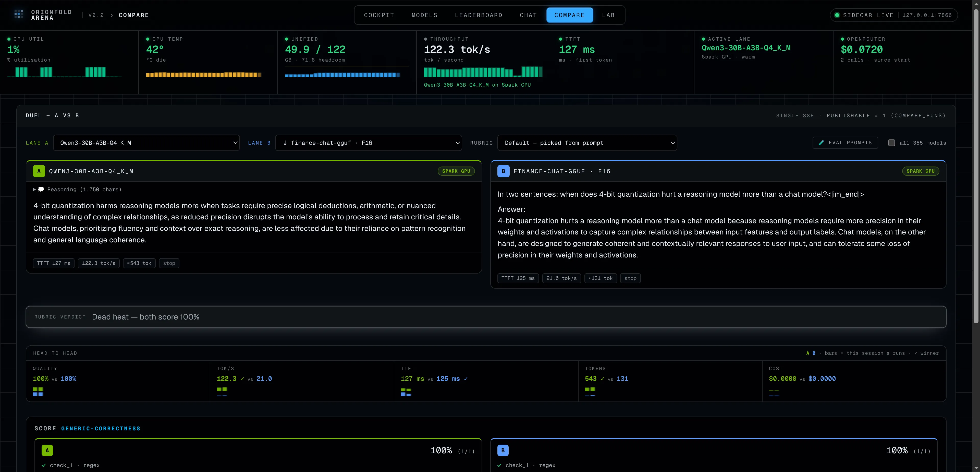The width and height of the screenshot is (980, 472).
Task: Click the 'V0.2' version label
Action: (x=96, y=15)
